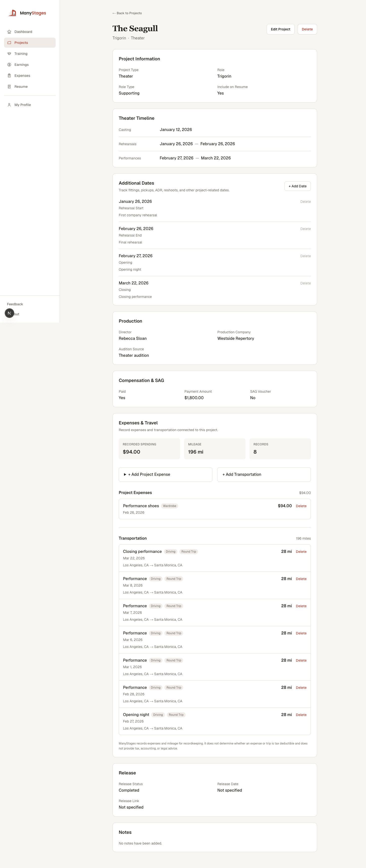366x868 pixels.
Task: Open Resume in the sidebar
Action: [30, 87]
